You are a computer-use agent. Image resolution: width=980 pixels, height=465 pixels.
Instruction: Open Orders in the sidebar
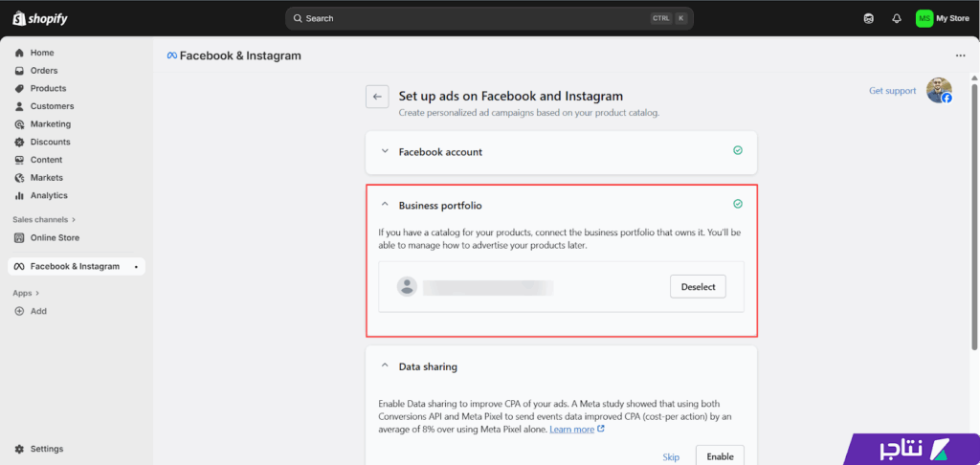(x=43, y=71)
